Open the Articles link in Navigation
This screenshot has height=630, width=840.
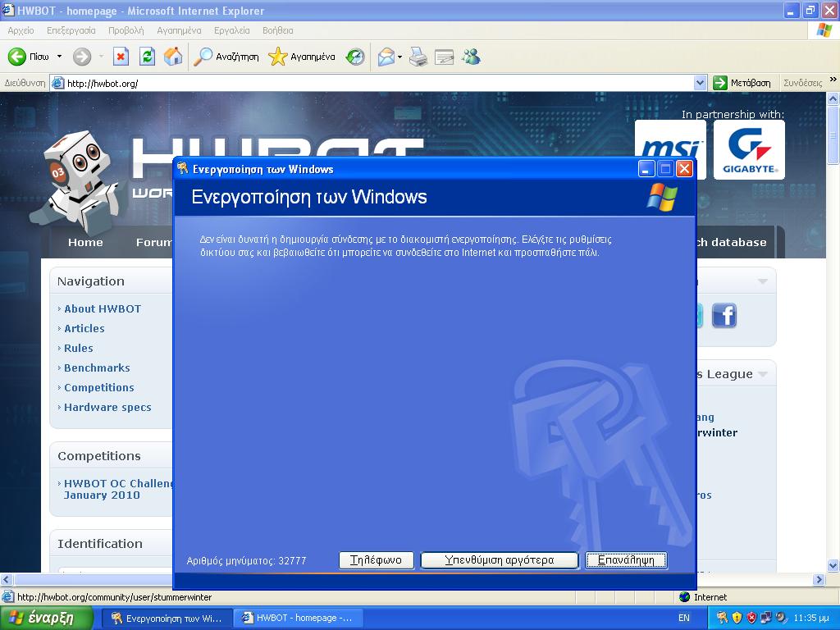(x=84, y=328)
